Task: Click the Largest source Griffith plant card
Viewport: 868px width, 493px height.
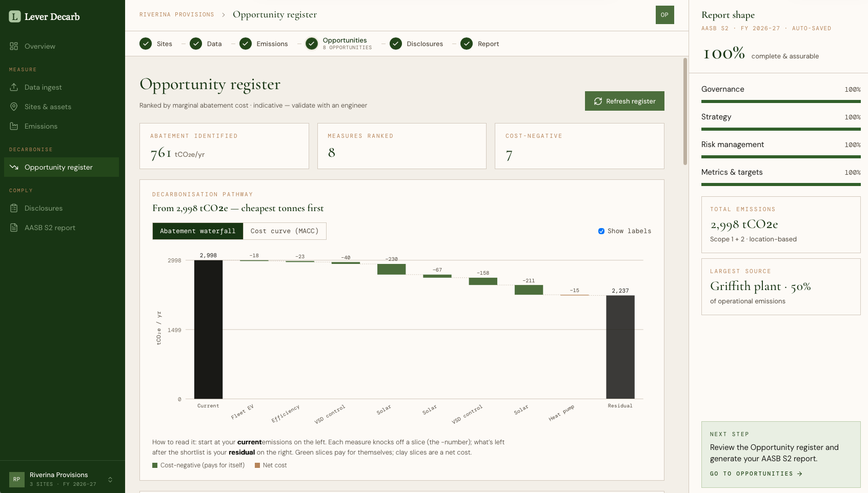Action: (781, 286)
